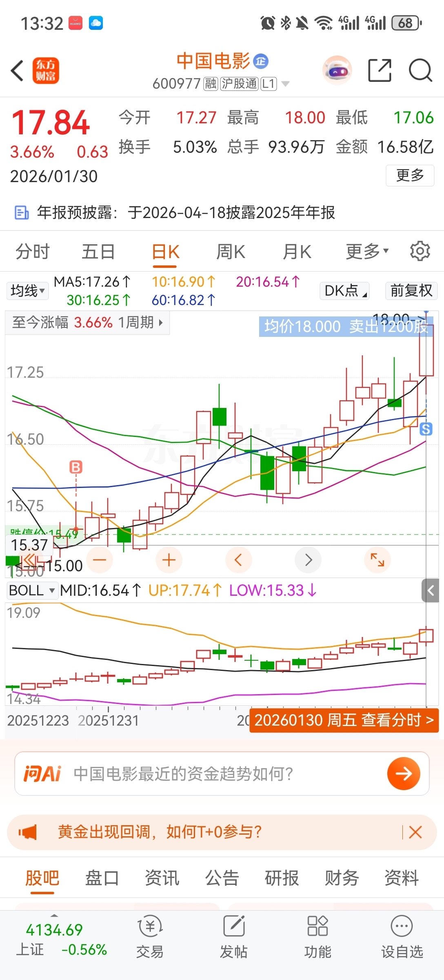Tap the 问AI question input field
Viewport: 444px width, 980px height.
tap(222, 773)
